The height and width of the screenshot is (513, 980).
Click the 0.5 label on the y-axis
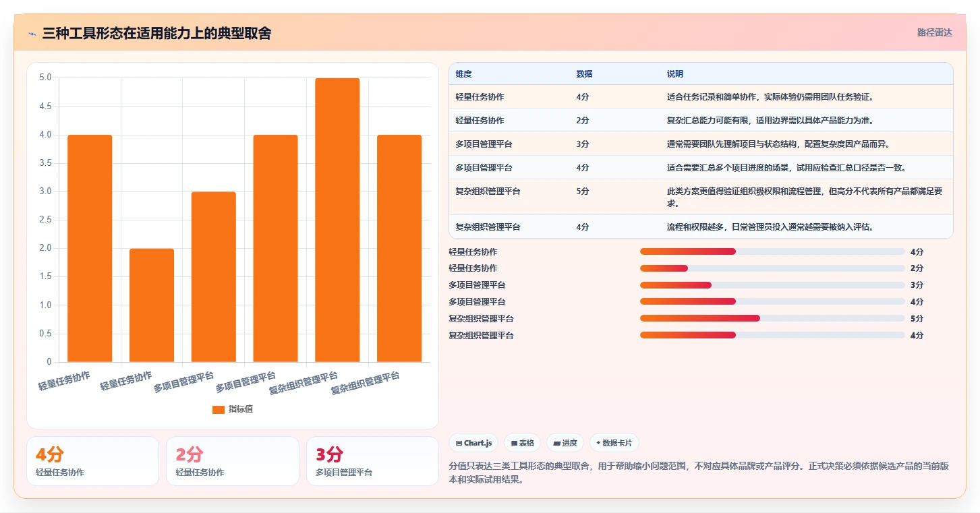(45, 334)
